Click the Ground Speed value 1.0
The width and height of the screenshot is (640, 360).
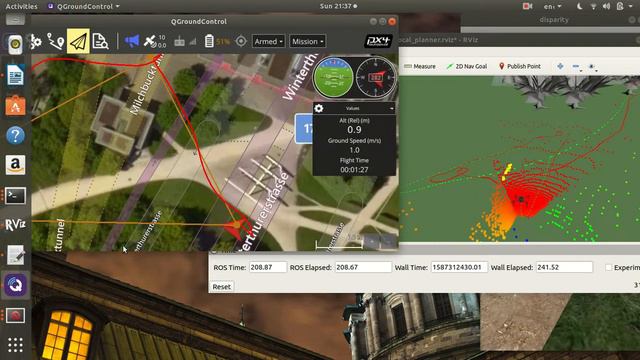(354, 150)
